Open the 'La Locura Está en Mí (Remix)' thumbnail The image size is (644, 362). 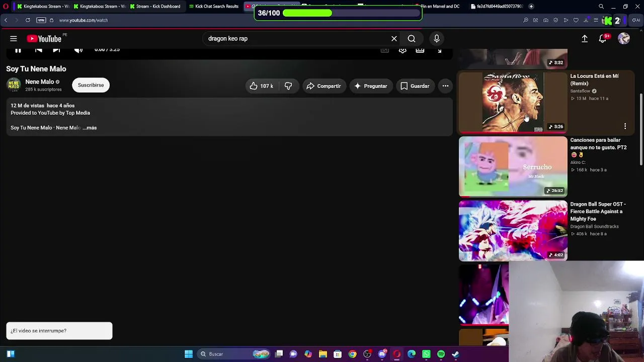tap(513, 103)
